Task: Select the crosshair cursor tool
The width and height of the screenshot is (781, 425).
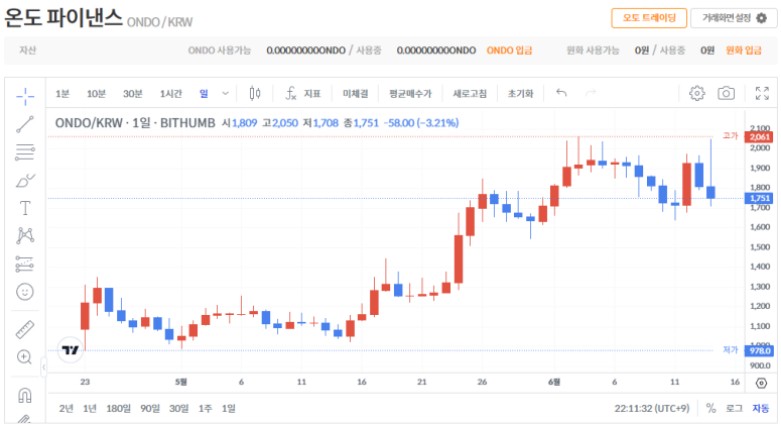Action: 25,96
